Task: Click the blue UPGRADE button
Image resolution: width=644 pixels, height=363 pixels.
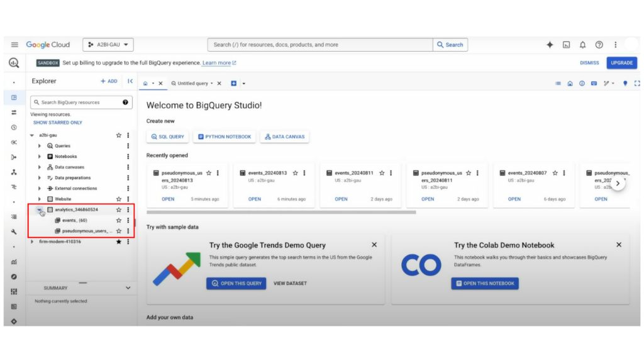Action: pyautogui.click(x=622, y=63)
